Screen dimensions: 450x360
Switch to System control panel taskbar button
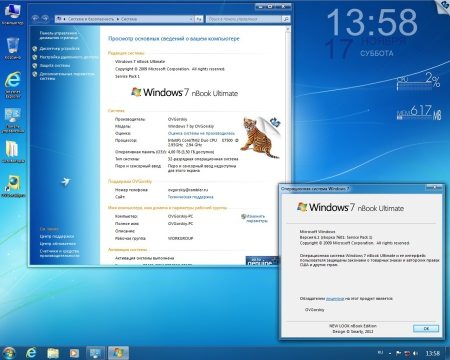click(x=96, y=353)
